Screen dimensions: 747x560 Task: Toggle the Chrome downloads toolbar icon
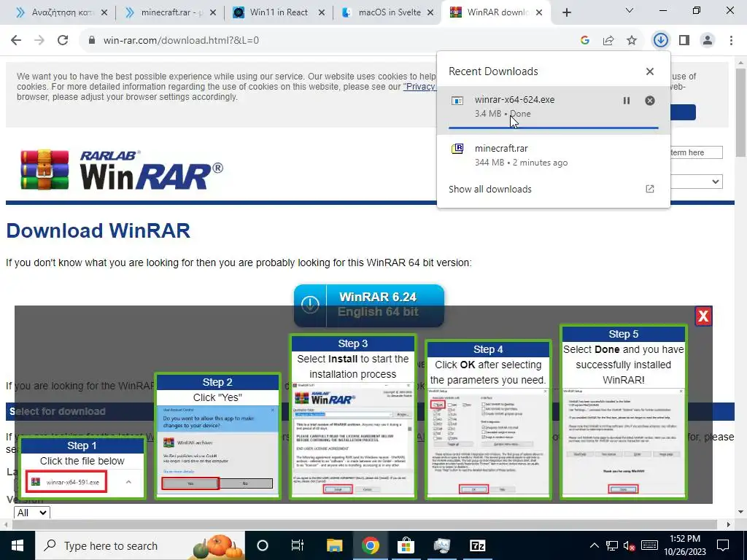click(660, 41)
